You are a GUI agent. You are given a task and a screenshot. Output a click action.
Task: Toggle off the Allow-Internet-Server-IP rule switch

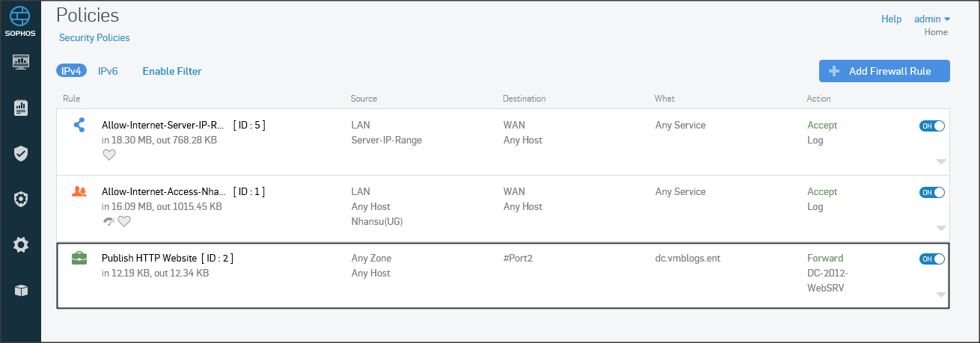[932, 126]
